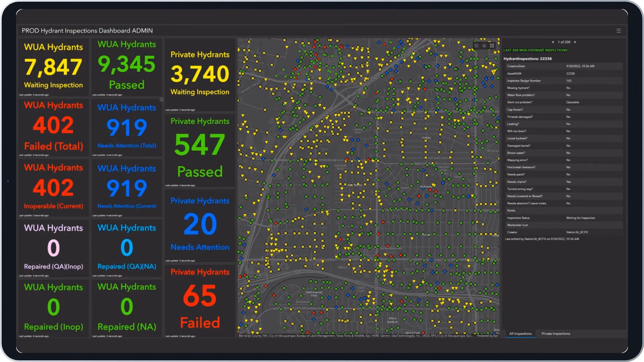Image resolution: width=644 pixels, height=362 pixels.
Task: Select Private Hydrants 65 Failed card
Action: coord(200,301)
